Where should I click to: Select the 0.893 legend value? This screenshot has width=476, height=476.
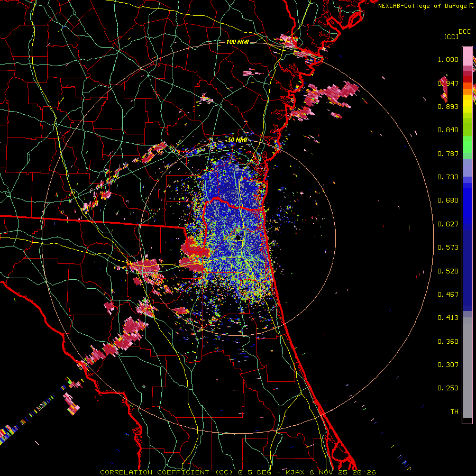(448, 106)
